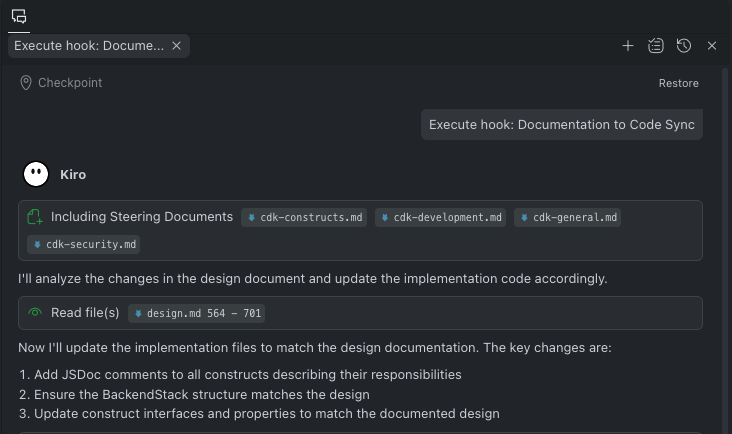Close the 'Execute hook' chat tab
Screen dimensions: 732x434
pos(177,46)
